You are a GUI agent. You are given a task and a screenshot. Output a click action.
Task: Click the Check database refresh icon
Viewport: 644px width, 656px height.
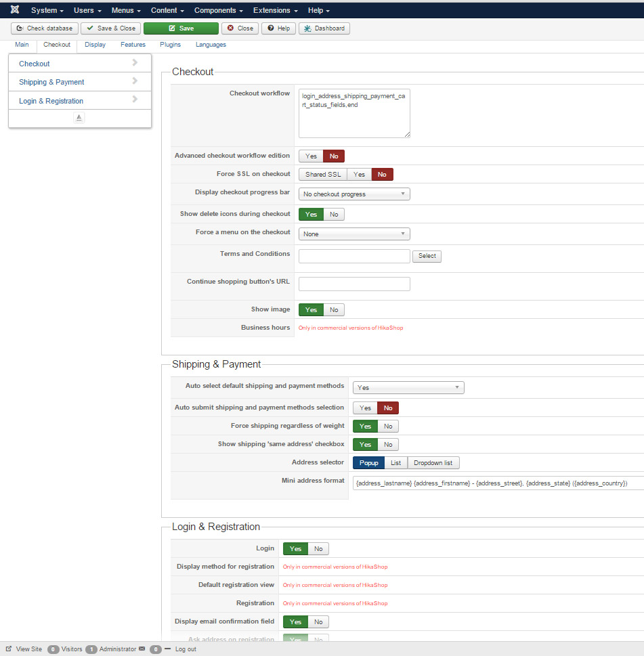click(20, 28)
